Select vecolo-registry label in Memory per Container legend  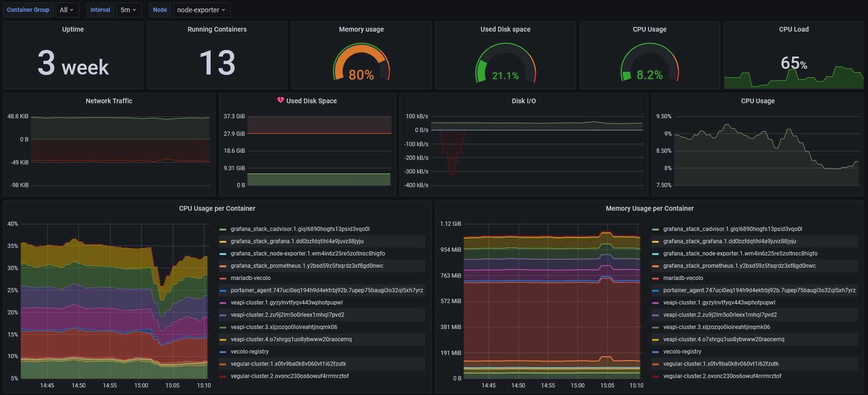coord(682,352)
